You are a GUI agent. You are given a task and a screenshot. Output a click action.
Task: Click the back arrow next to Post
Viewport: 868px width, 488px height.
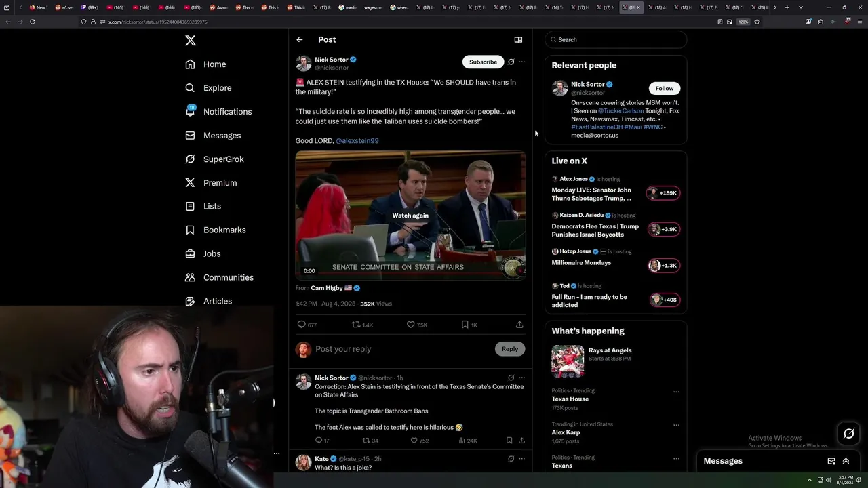click(299, 39)
